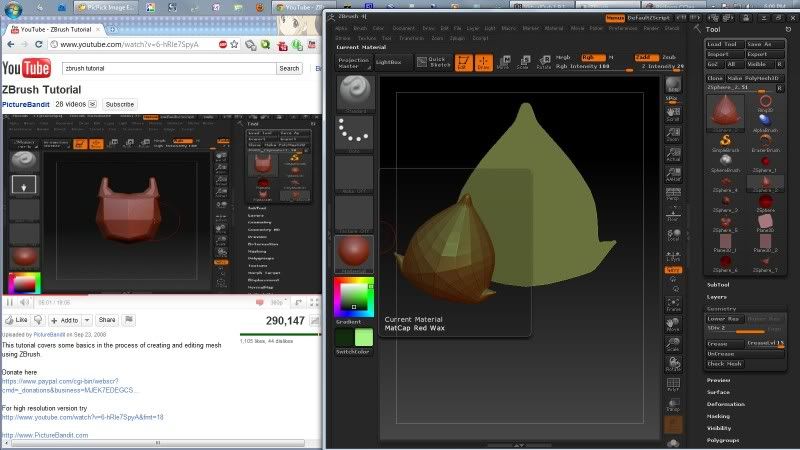Select the Move transform icon in top shelf
This screenshot has height=450, width=800.
pos(504,63)
